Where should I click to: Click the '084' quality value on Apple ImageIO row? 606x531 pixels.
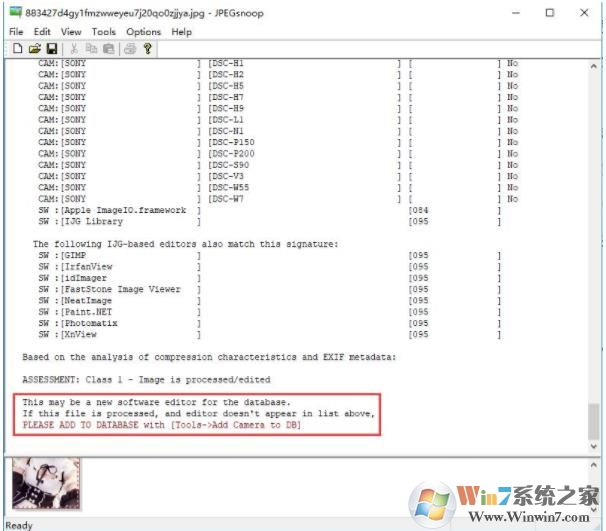[419, 210]
